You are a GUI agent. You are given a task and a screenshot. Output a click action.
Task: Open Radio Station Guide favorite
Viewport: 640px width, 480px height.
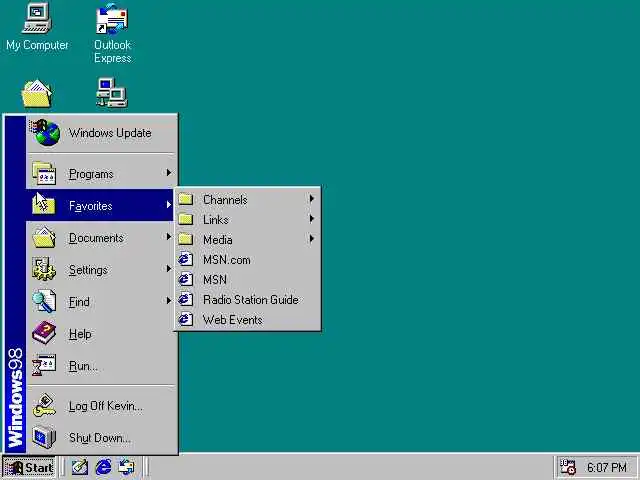coord(247,300)
